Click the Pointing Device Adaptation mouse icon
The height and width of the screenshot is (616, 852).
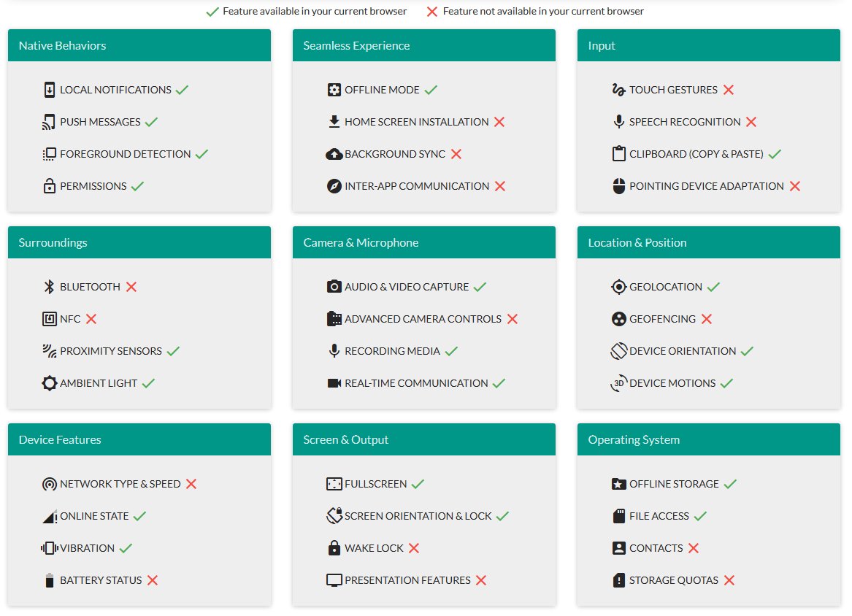(619, 186)
